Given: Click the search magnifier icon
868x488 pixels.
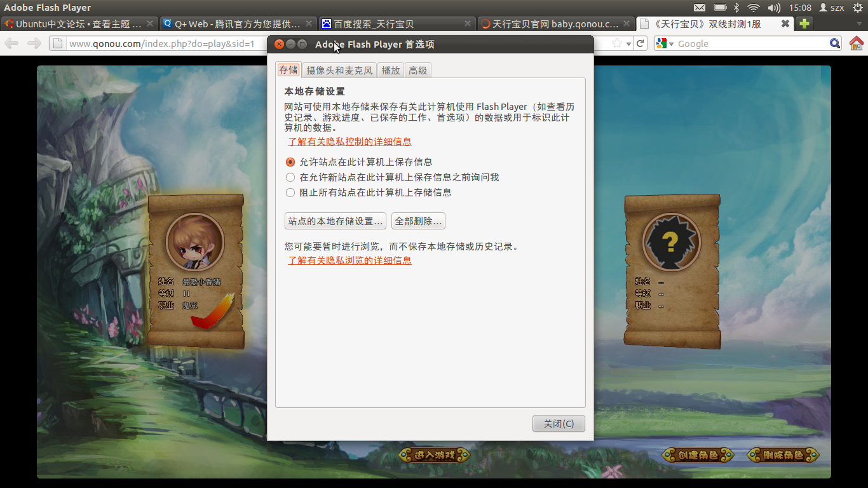Looking at the screenshot, I should [836, 44].
